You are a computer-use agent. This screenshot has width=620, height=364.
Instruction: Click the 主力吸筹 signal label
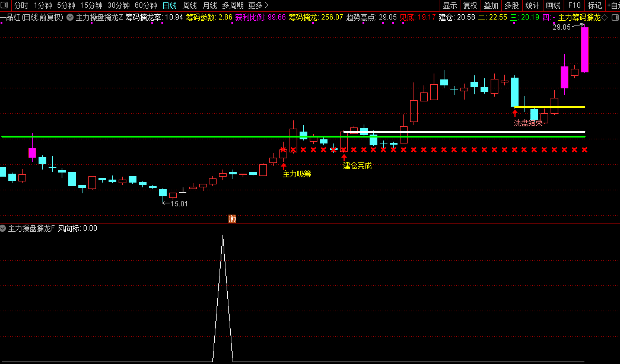pos(297,174)
